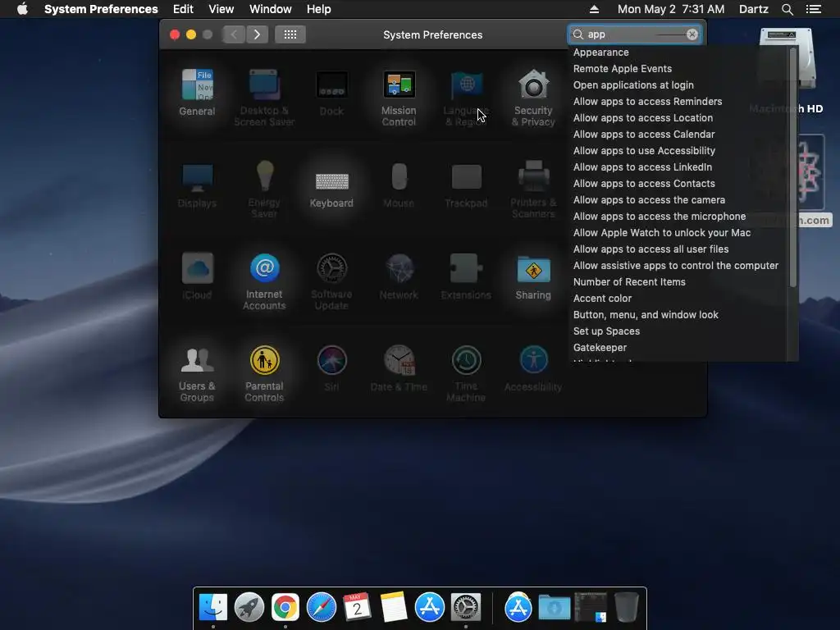Open the iCloud preferences icon
The width and height of the screenshot is (840, 630).
point(197,277)
